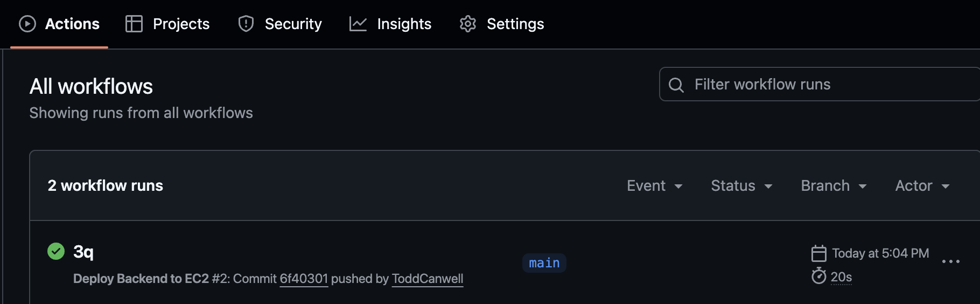Click the Security shield icon
This screenshot has height=304, width=980.
pyautogui.click(x=246, y=24)
